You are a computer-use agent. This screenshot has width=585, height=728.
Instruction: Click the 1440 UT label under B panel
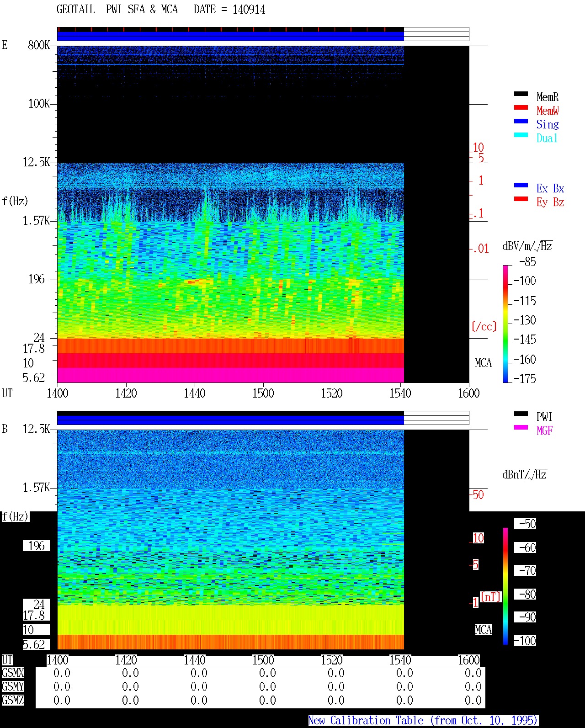[x=194, y=660]
